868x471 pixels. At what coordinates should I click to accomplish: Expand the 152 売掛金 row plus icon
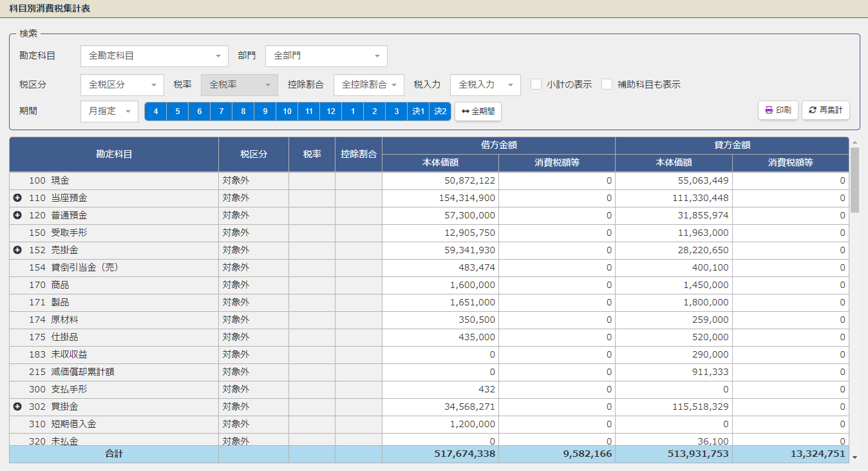point(17,250)
